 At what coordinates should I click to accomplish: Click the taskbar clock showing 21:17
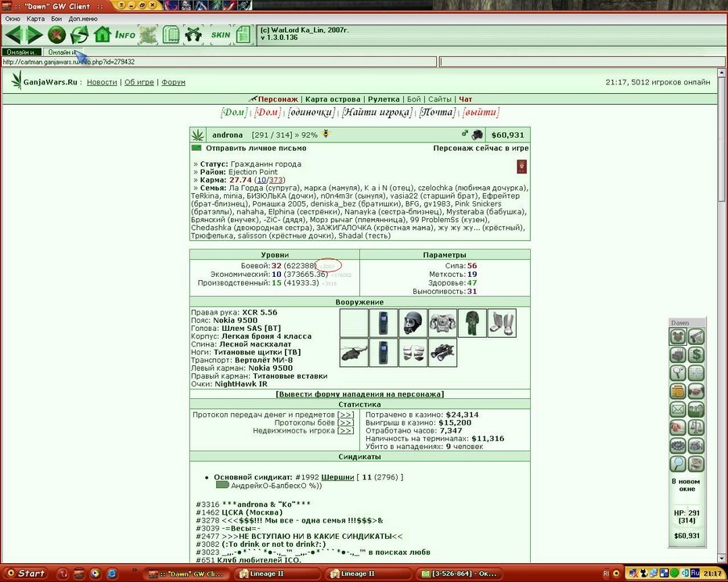pyautogui.click(x=712, y=573)
